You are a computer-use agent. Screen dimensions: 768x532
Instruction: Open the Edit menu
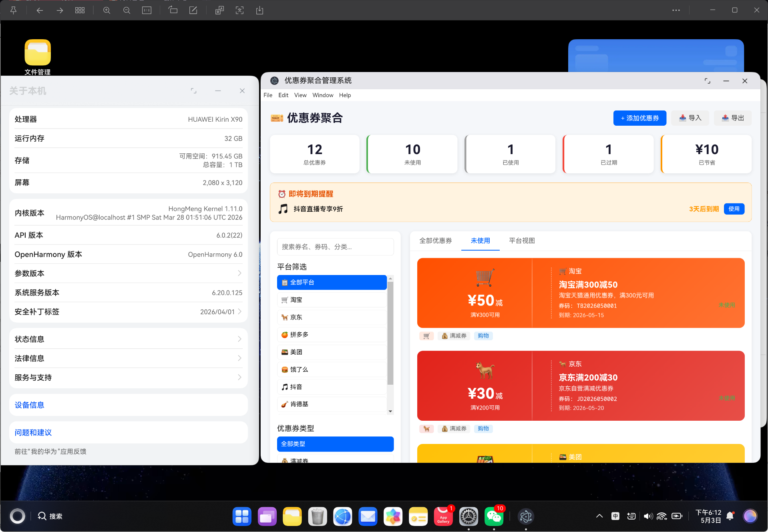[283, 95]
